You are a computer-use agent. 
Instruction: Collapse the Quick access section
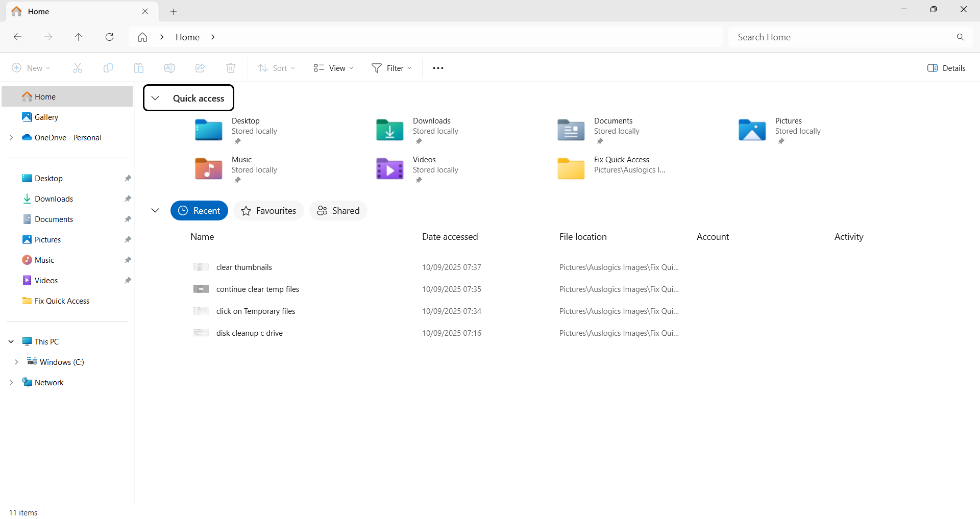pos(155,97)
